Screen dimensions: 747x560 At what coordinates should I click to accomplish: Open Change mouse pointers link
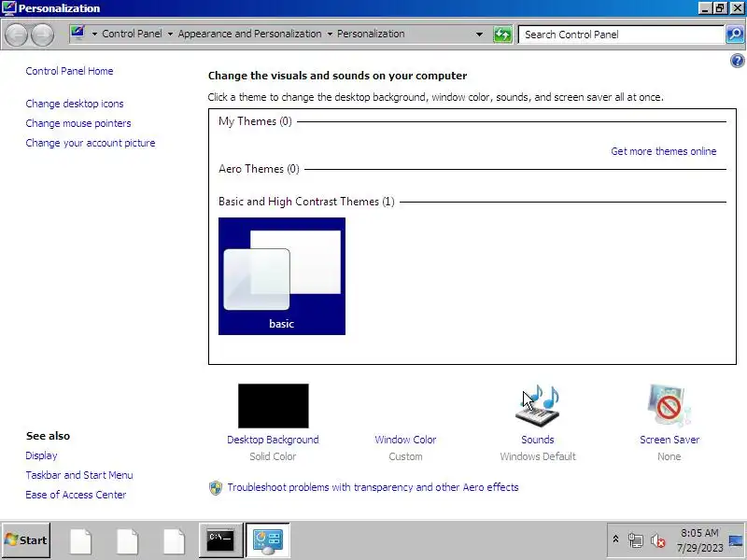(78, 123)
